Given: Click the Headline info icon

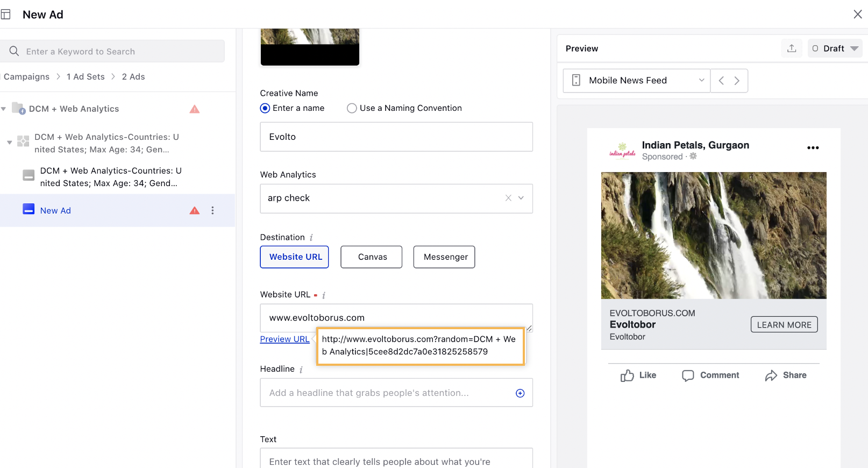Looking at the screenshot, I should (301, 370).
